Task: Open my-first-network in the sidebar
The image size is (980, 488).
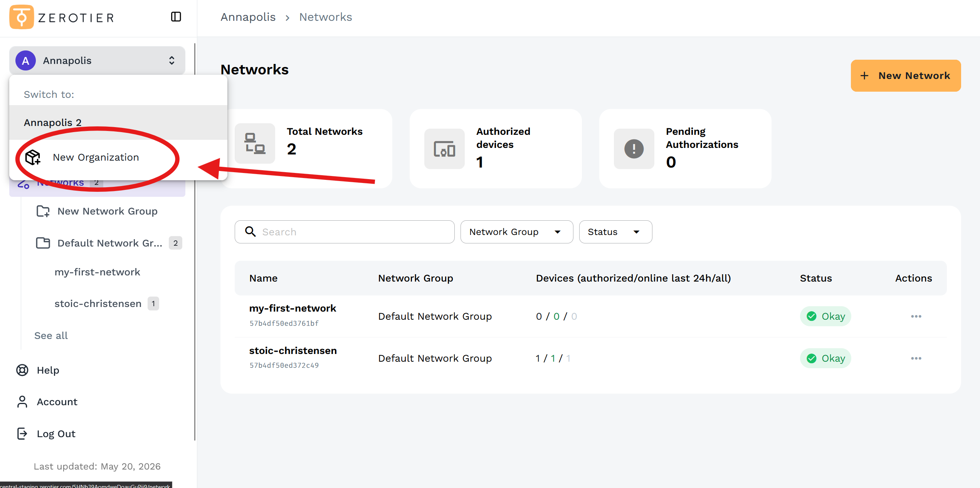Action: click(97, 272)
